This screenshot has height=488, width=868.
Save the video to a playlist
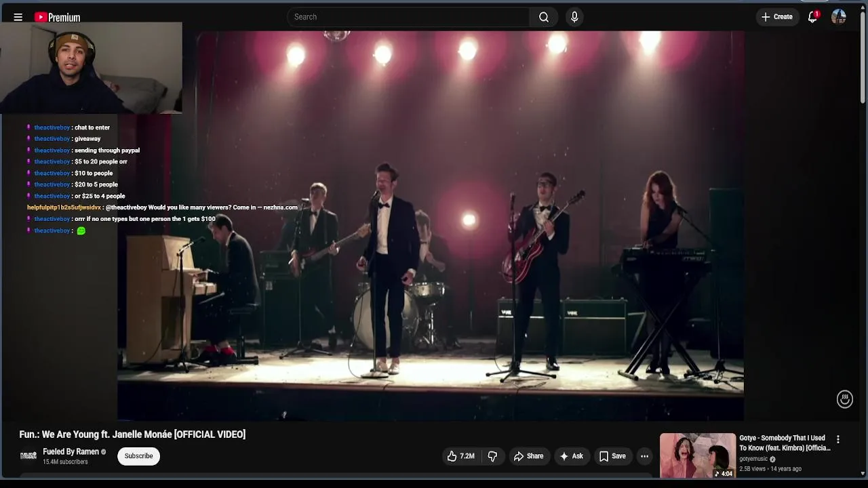coord(612,456)
